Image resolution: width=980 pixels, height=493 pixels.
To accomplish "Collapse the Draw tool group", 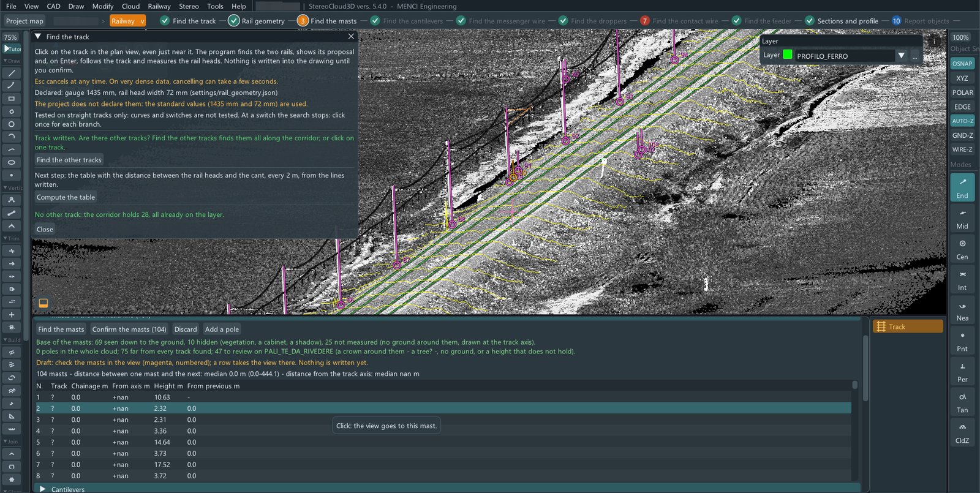I will tap(12, 61).
